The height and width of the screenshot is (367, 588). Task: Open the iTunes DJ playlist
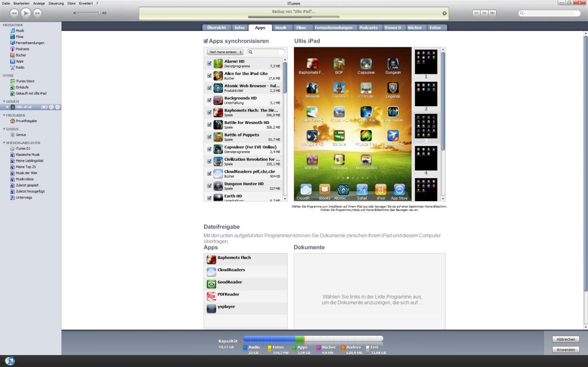coord(23,148)
